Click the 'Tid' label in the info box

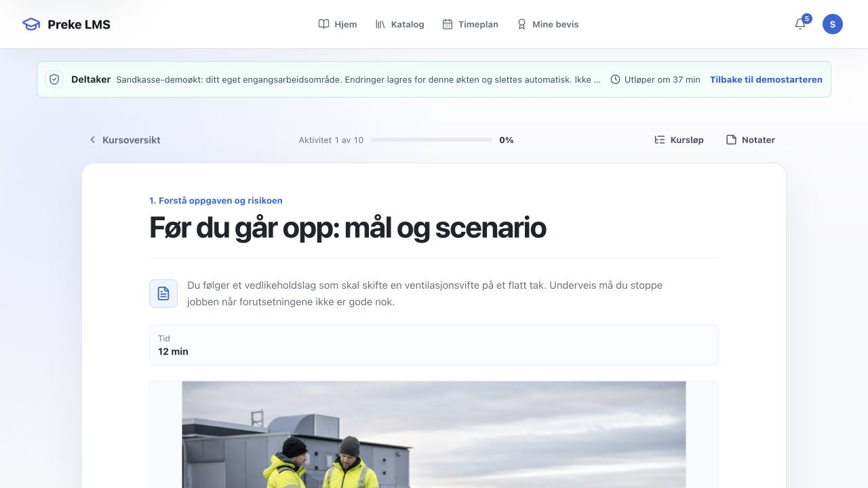(164, 338)
